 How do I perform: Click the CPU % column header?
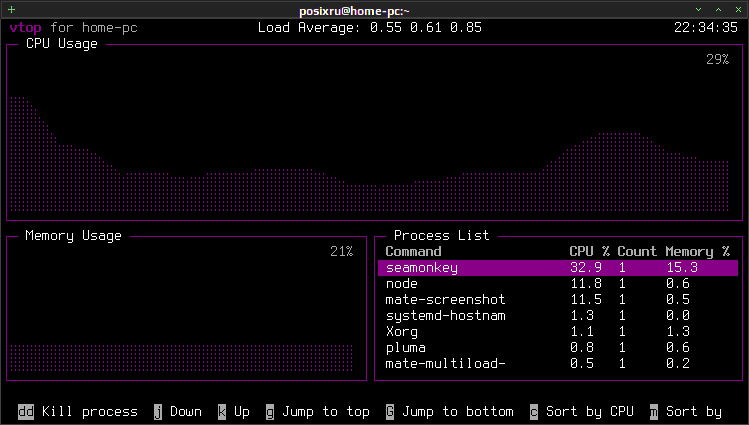(589, 252)
